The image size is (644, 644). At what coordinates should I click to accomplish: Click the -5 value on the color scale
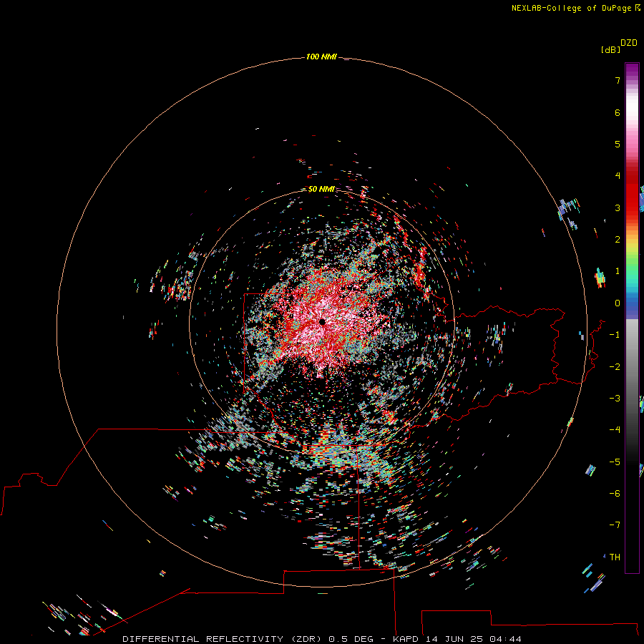[x=615, y=462]
